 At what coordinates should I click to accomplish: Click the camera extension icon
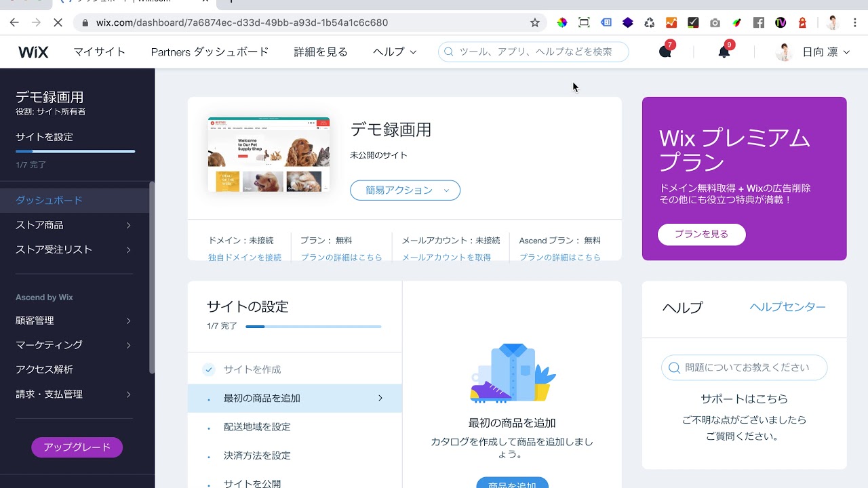pyautogui.click(x=715, y=22)
